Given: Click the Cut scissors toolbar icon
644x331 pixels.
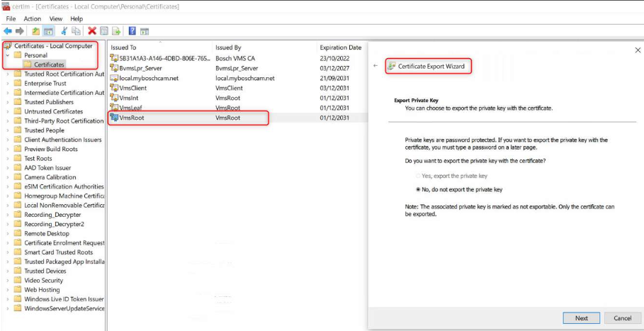Looking at the screenshot, I should [64, 31].
